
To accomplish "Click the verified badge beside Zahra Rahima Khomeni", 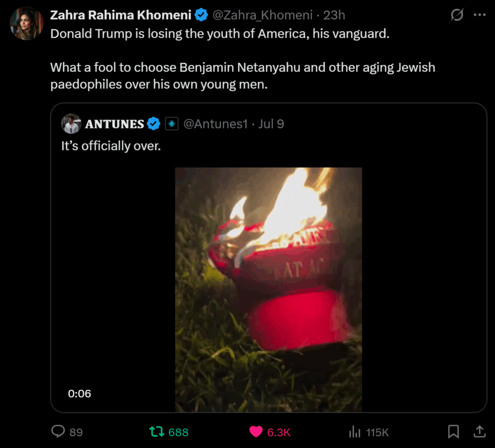I will point(202,15).
